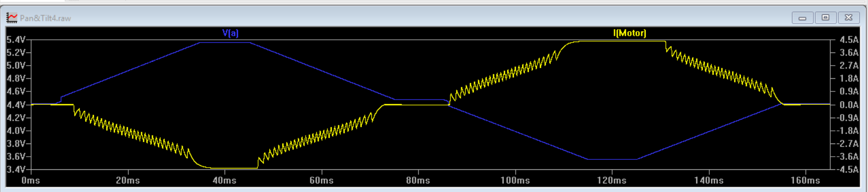Click the 100ms time axis label

point(515,180)
